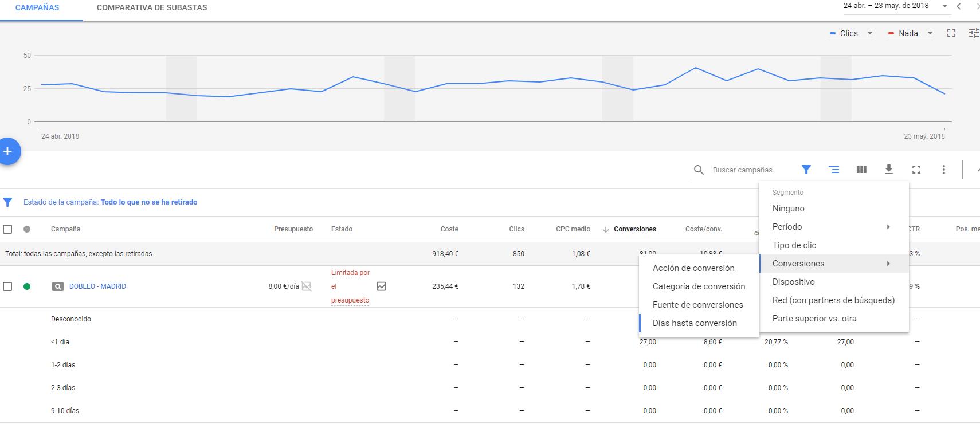
Task: Check the DOBLEO - MADRID campaign checkbox
Action: [7, 286]
